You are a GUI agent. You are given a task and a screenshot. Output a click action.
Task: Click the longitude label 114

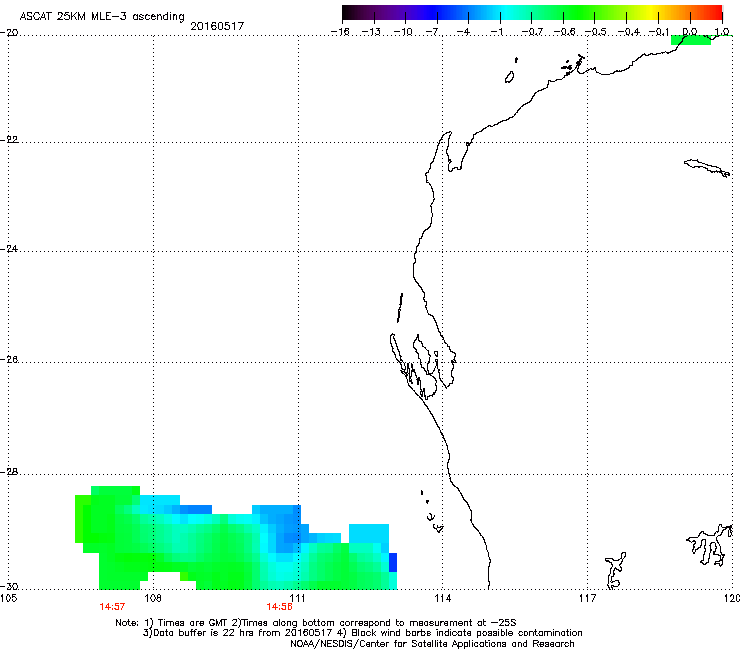point(443,599)
